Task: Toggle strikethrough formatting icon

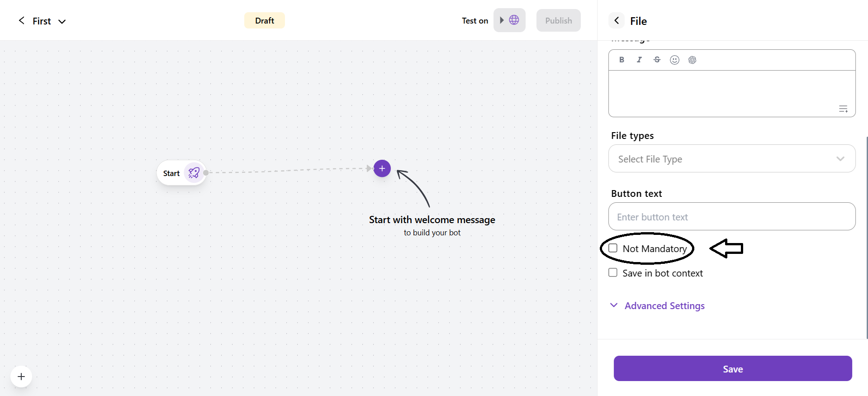Action: click(657, 60)
